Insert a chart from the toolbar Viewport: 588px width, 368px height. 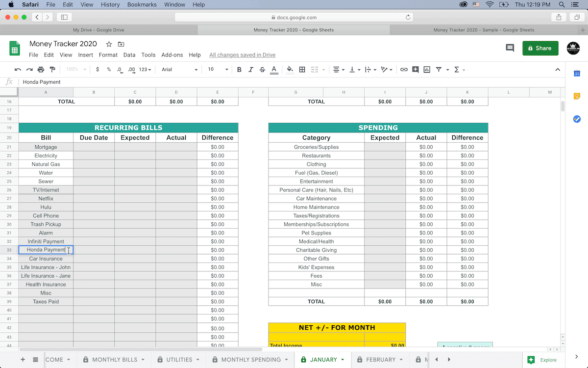pyautogui.click(x=427, y=70)
